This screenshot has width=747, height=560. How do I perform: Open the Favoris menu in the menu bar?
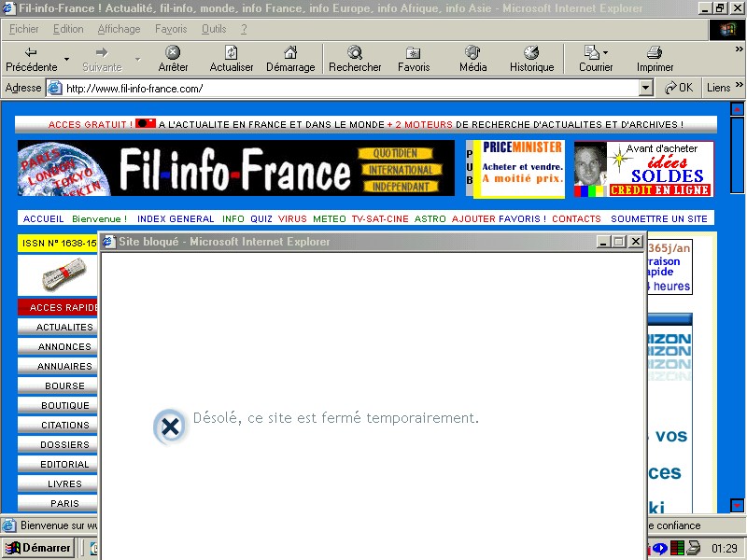coord(171,29)
